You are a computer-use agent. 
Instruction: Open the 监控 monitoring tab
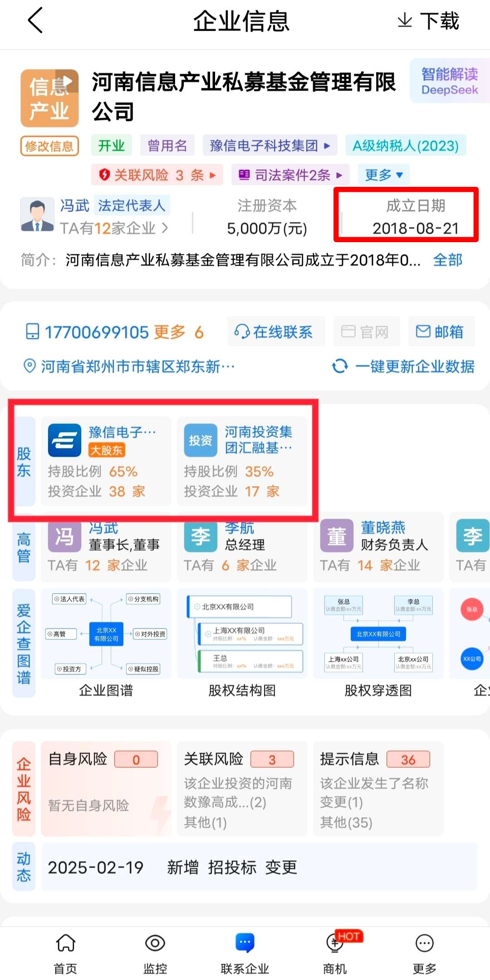pos(155,955)
